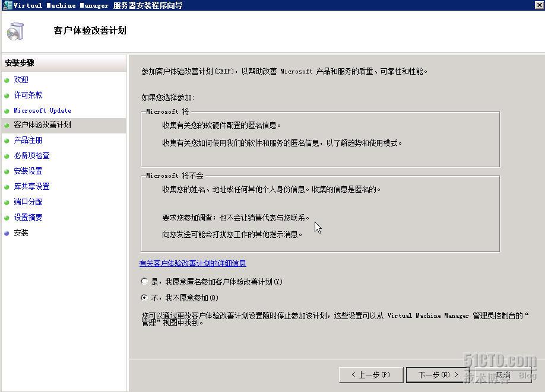Click the green bullet beside 许可条款

coord(7,96)
